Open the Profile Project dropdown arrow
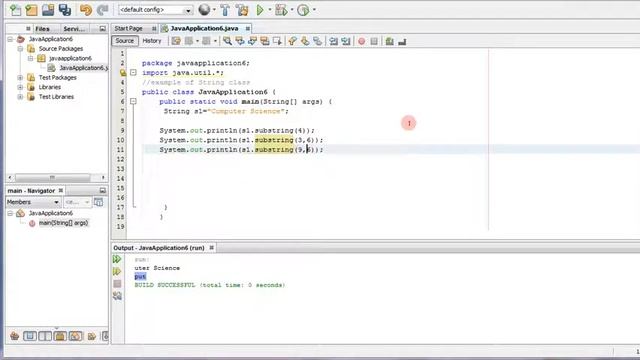Screen dimensions: 640x360 (x=314, y=10)
